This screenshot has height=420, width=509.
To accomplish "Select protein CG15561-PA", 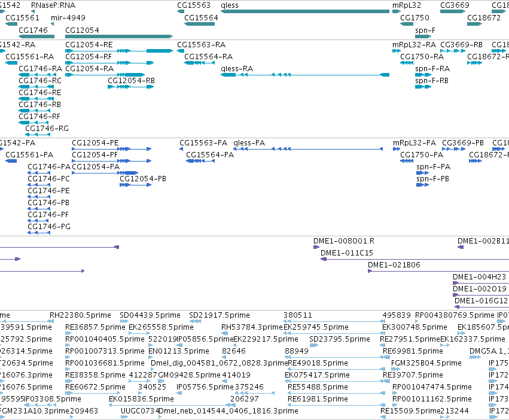I will coord(11,161).
